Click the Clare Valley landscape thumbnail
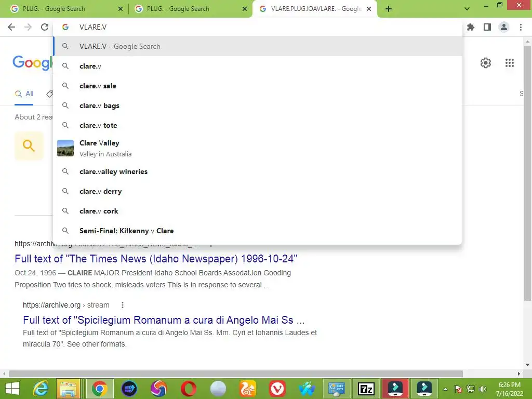This screenshot has height=399, width=532. (x=65, y=148)
